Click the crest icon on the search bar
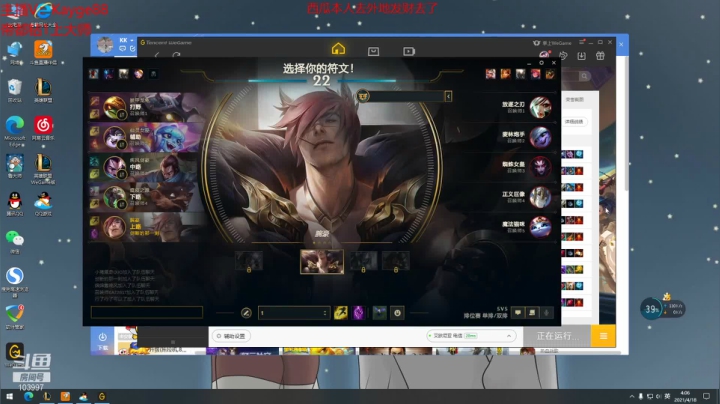720x404 pixels. (363, 96)
